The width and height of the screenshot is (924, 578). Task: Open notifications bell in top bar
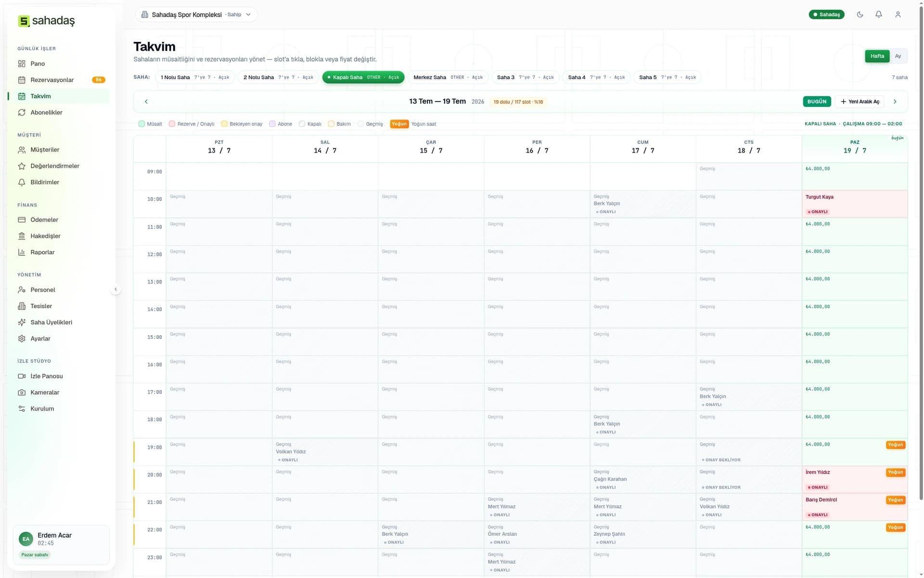tap(879, 14)
